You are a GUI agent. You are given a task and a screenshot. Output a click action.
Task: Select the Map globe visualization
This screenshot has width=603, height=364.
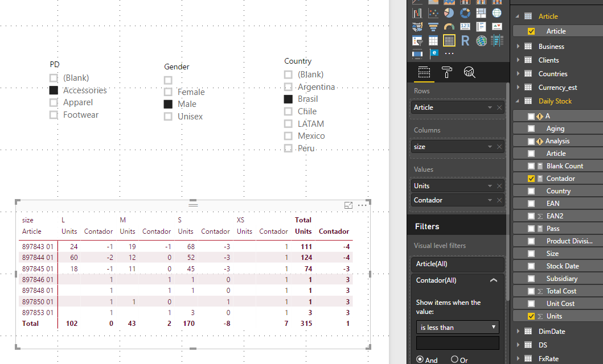point(497,13)
